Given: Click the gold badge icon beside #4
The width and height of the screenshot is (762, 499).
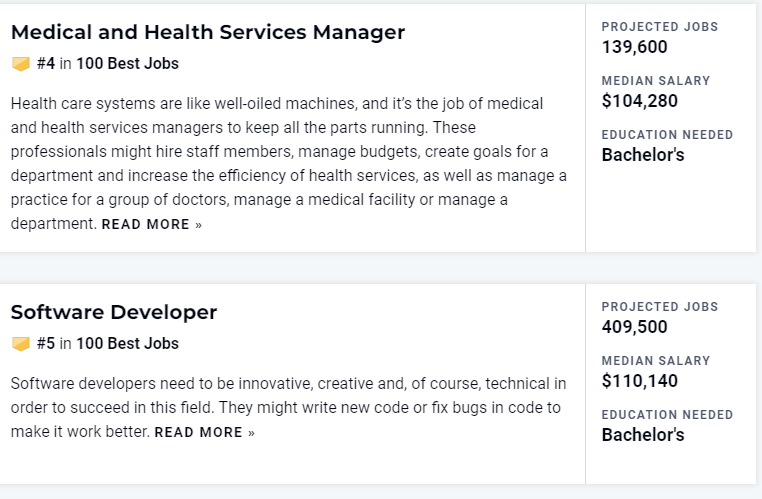Looking at the screenshot, I should [x=21, y=64].
